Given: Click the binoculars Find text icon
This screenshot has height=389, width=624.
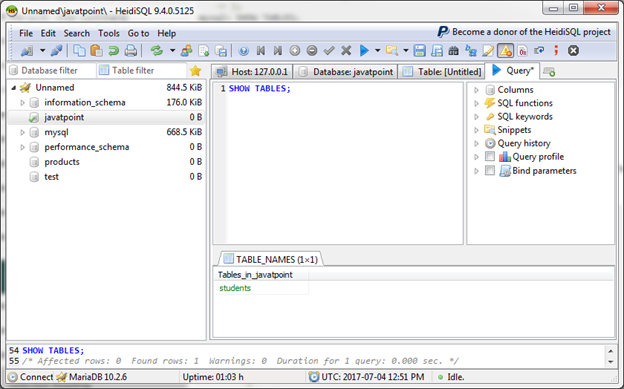Looking at the screenshot, I should [454, 51].
